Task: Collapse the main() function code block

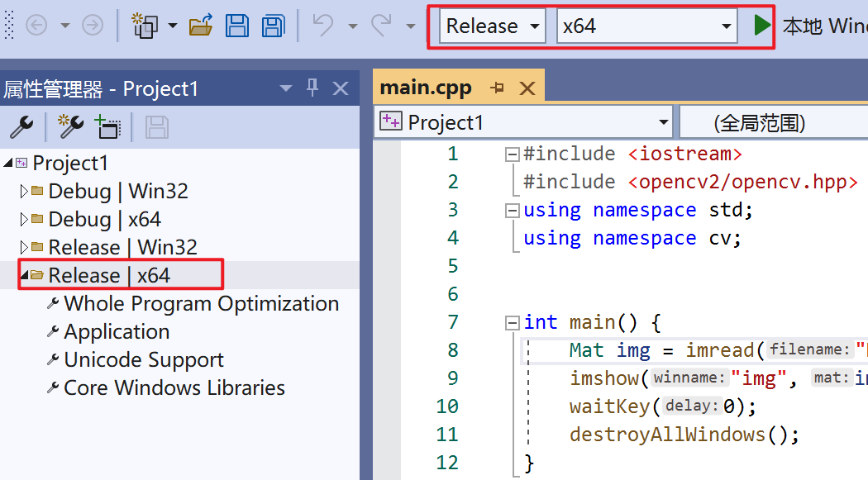Action: (x=513, y=322)
